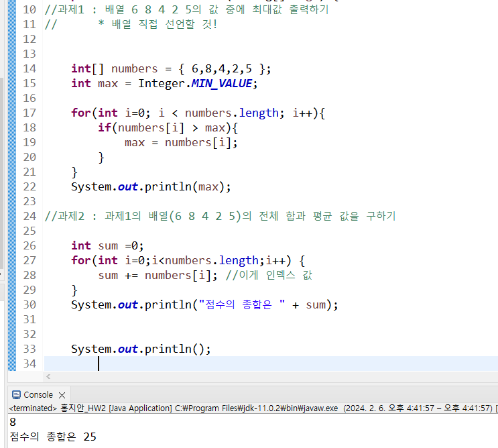Click 'sum += numbers[i];' statement
Viewport: 498px width, 448px height.
pyautogui.click(x=158, y=276)
